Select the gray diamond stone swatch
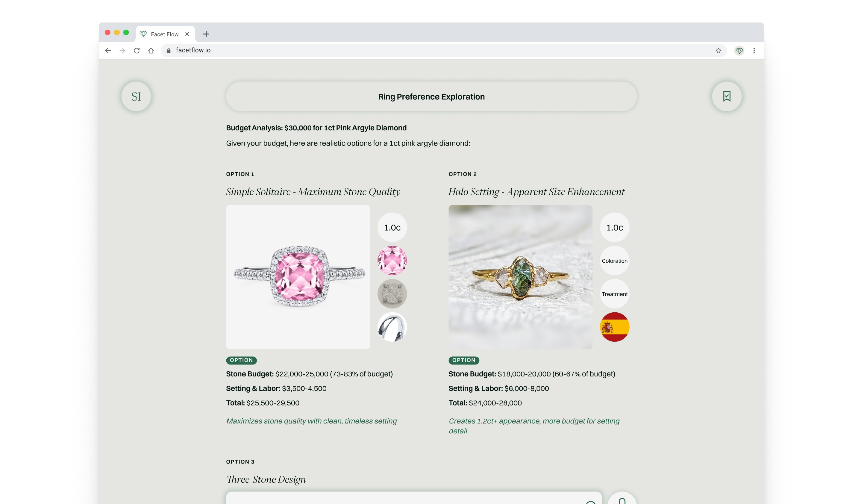The image size is (864, 504). [392, 294]
